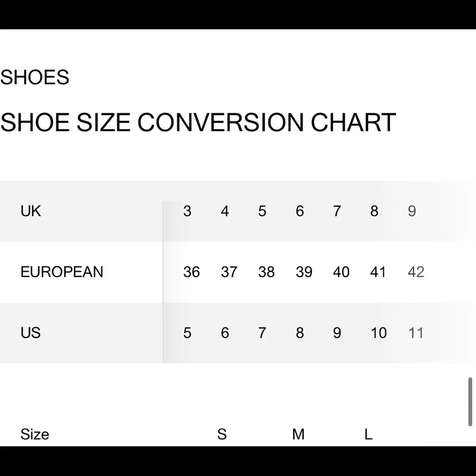476x476 pixels.
Task: Tap the UK size 9 value
Action: tap(412, 211)
